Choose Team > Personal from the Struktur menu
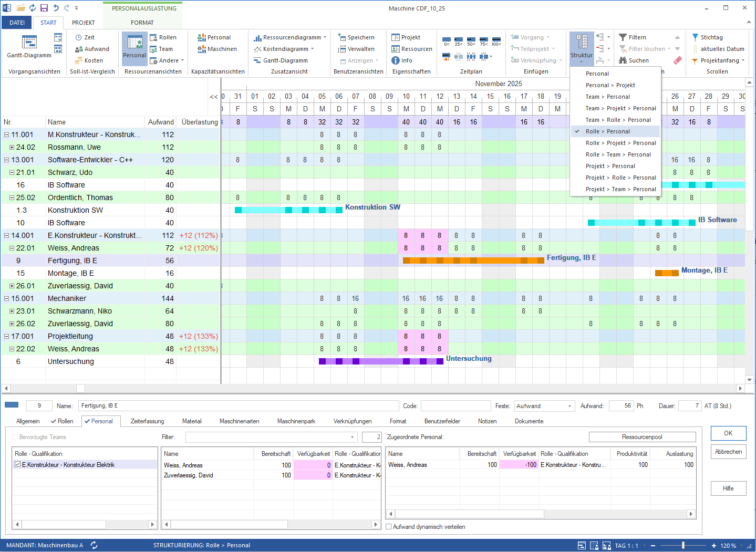756x552 pixels. [607, 97]
